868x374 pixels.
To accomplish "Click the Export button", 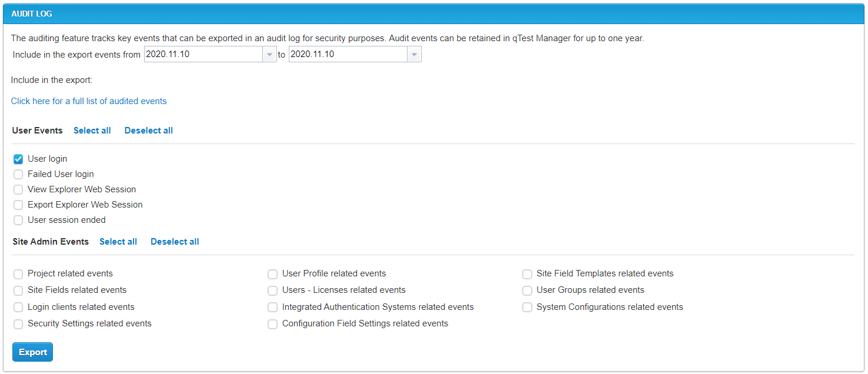I will pos(32,352).
